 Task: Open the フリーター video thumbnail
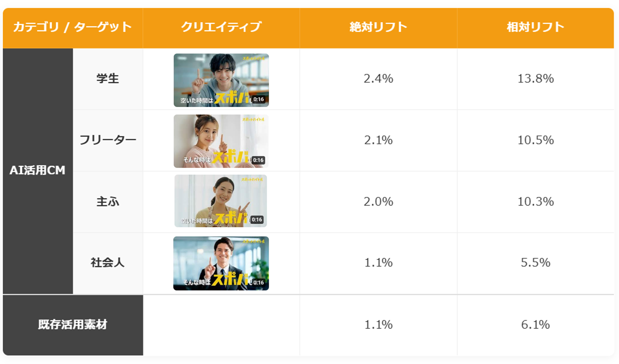coord(221,141)
